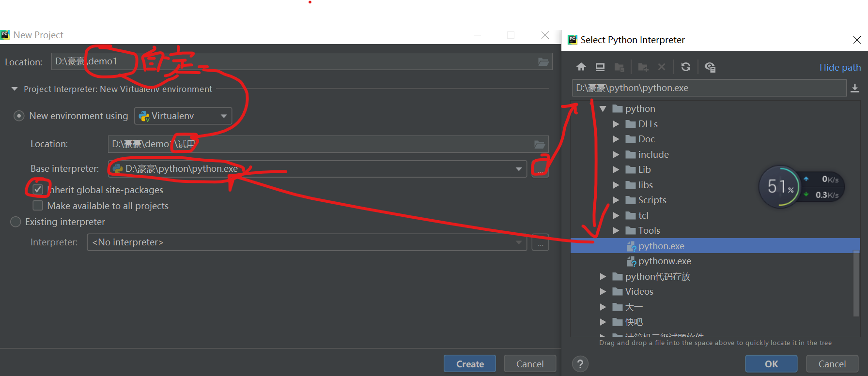
Task: Click the Home directory icon in interpreter toolbar
Action: (x=581, y=67)
